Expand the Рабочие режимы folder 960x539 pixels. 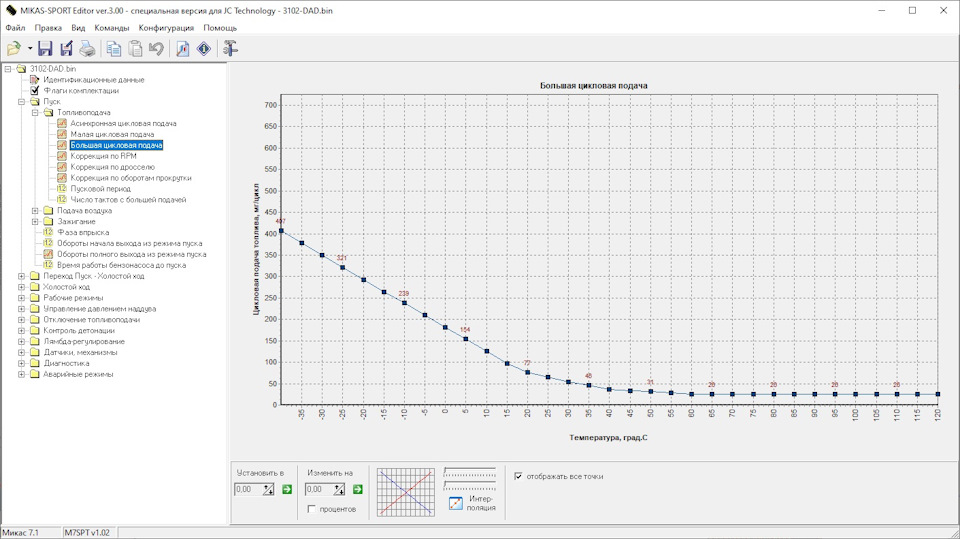(x=21, y=298)
